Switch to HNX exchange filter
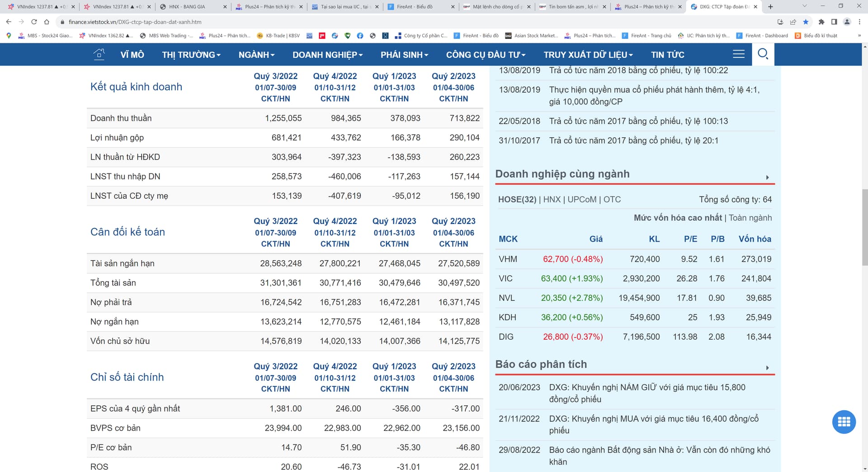This screenshot has height=472, width=868. [552, 200]
